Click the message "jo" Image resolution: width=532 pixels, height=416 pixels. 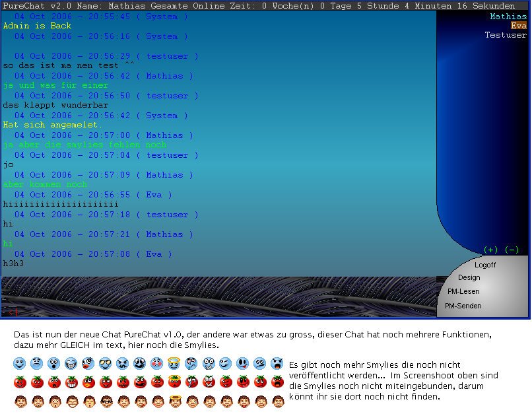point(9,164)
